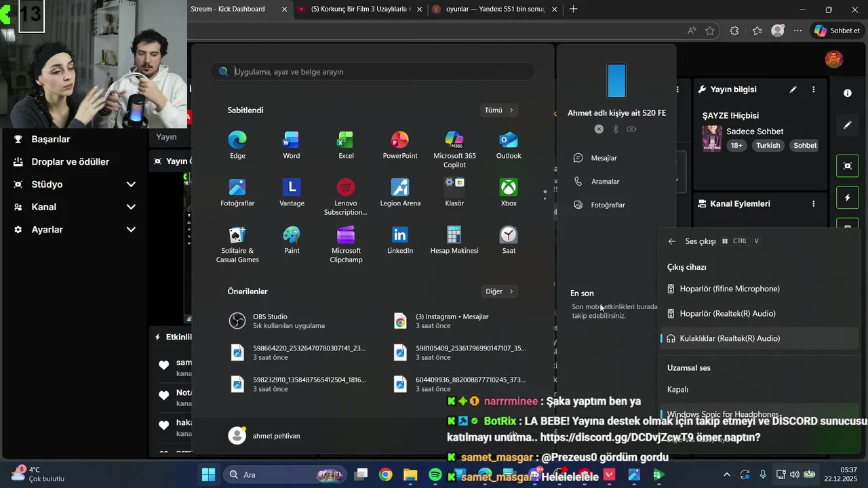This screenshot has height=488, width=868.
Task: Set spatial sound to Kapalı
Action: 759,390
